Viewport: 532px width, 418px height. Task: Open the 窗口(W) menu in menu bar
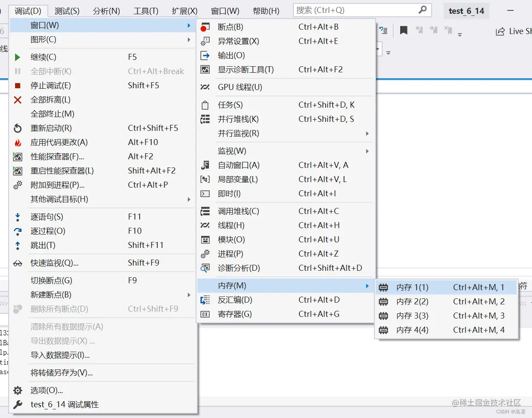click(x=225, y=11)
